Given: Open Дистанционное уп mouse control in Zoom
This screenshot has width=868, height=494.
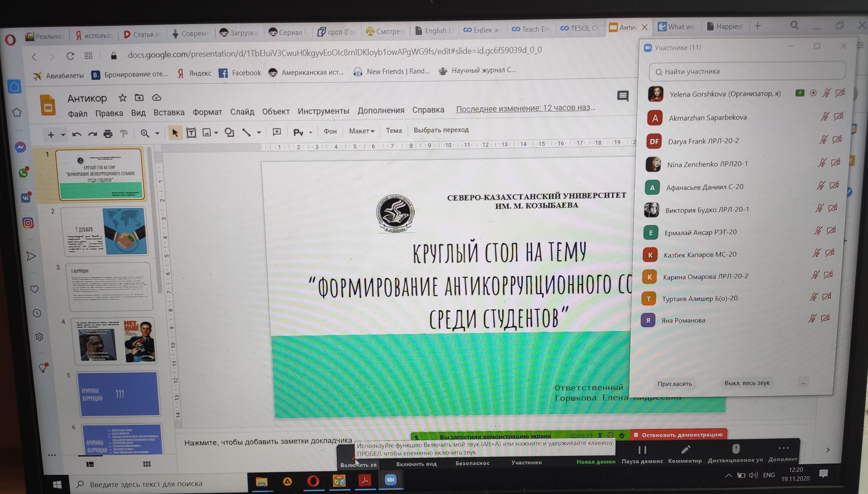Looking at the screenshot, I should point(735,453).
